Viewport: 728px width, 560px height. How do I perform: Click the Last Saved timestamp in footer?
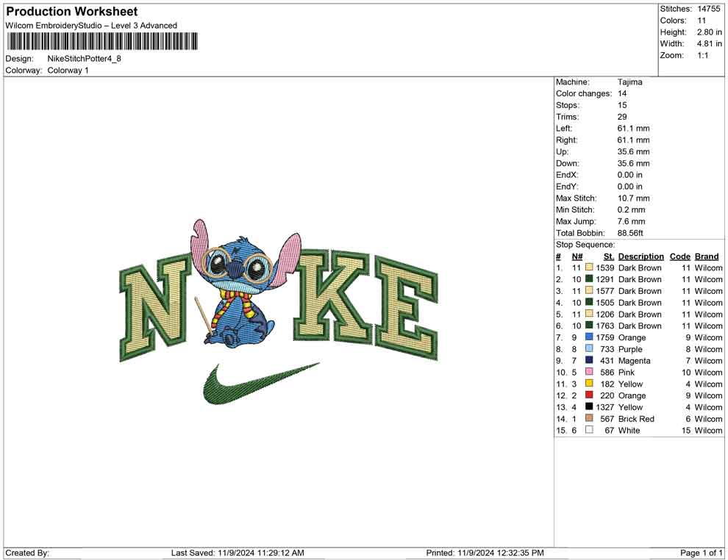pyautogui.click(x=238, y=553)
